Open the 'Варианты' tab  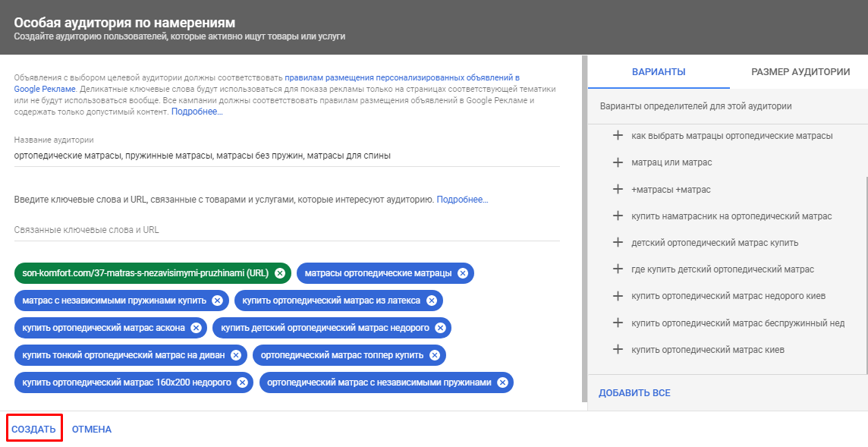(659, 72)
